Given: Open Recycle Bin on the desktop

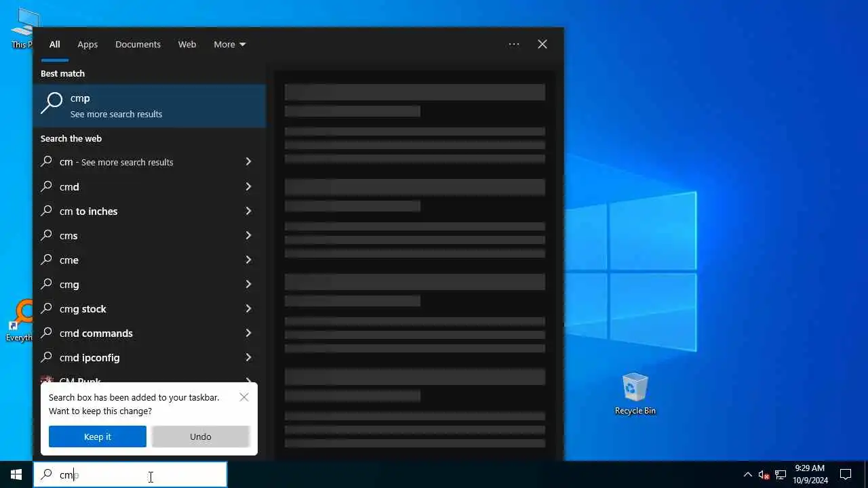Looking at the screenshot, I should click(x=635, y=394).
